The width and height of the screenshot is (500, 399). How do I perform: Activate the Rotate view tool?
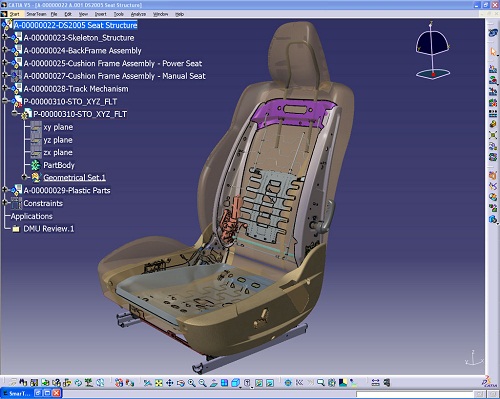(x=180, y=383)
